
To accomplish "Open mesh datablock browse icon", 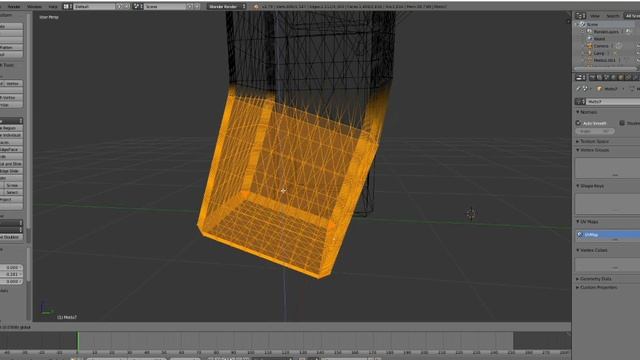I will coord(580,101).
